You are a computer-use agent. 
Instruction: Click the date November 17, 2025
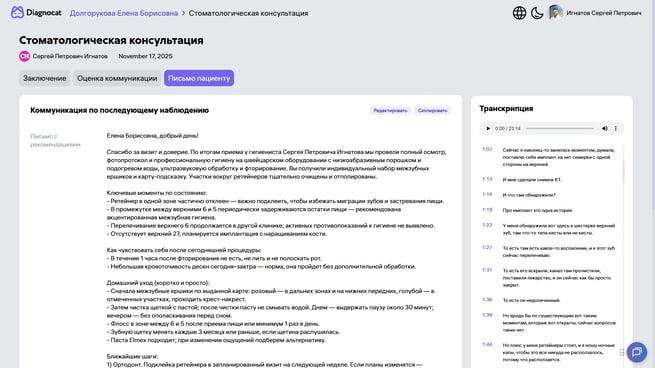pyautogui.click(x=145, y=56)
